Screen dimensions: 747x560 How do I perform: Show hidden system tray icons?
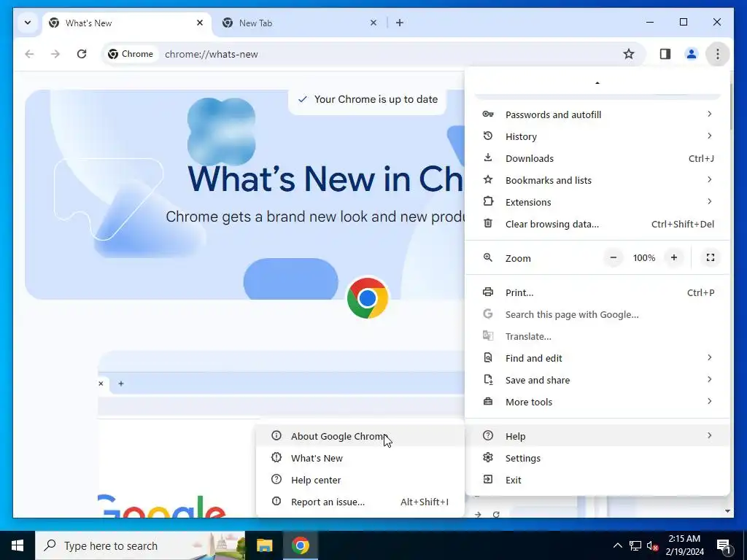(x=617, y=545)
